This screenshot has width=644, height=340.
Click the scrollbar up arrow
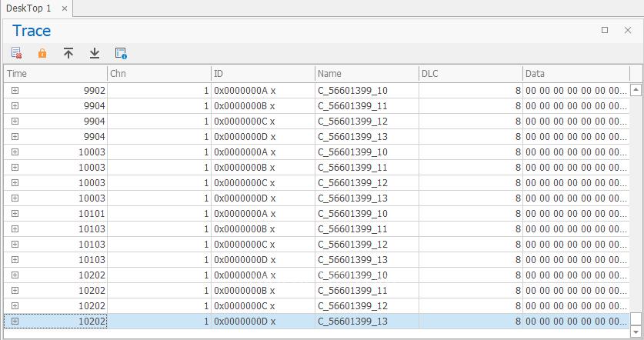(x=636, y=90)
